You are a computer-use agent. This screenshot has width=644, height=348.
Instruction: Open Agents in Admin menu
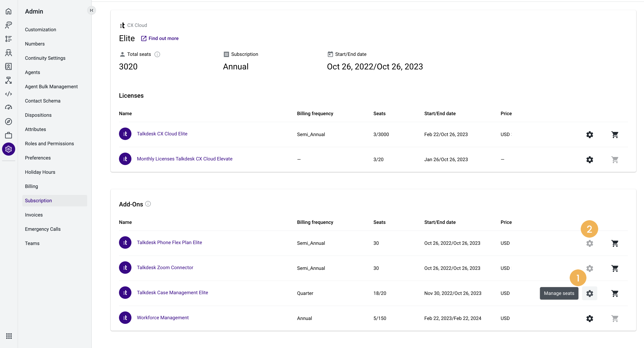[32, 72]
